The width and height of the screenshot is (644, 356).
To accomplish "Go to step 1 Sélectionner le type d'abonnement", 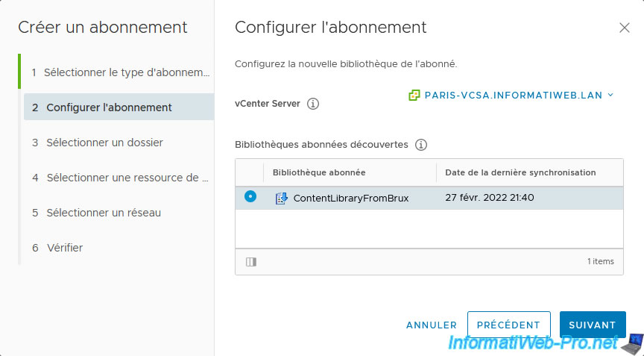I will [x=119, y=72].
